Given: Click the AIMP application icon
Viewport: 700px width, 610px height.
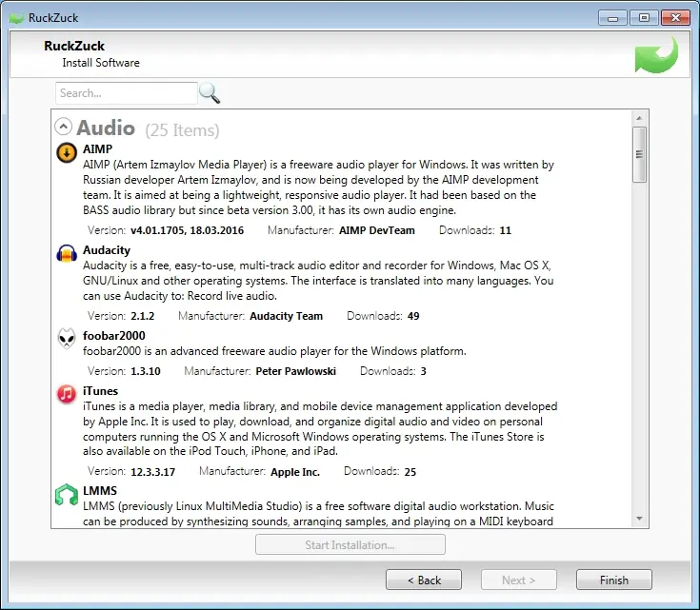Looking at the screenshot, I should [67, 152].
